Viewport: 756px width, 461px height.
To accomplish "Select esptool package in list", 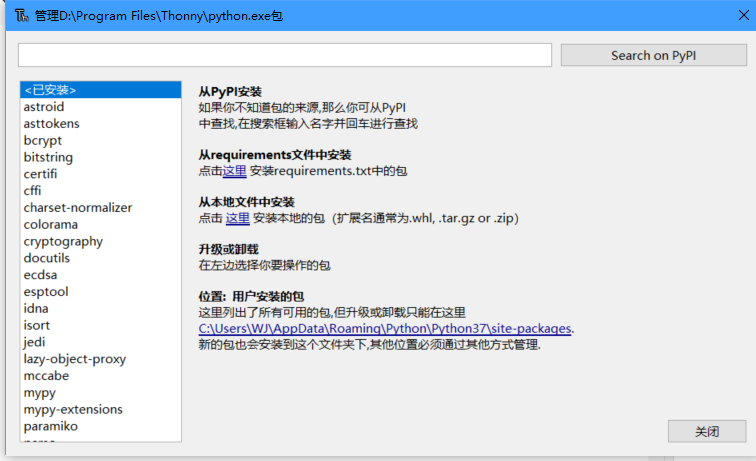I will pyautogui.click(x=101, y=292).
